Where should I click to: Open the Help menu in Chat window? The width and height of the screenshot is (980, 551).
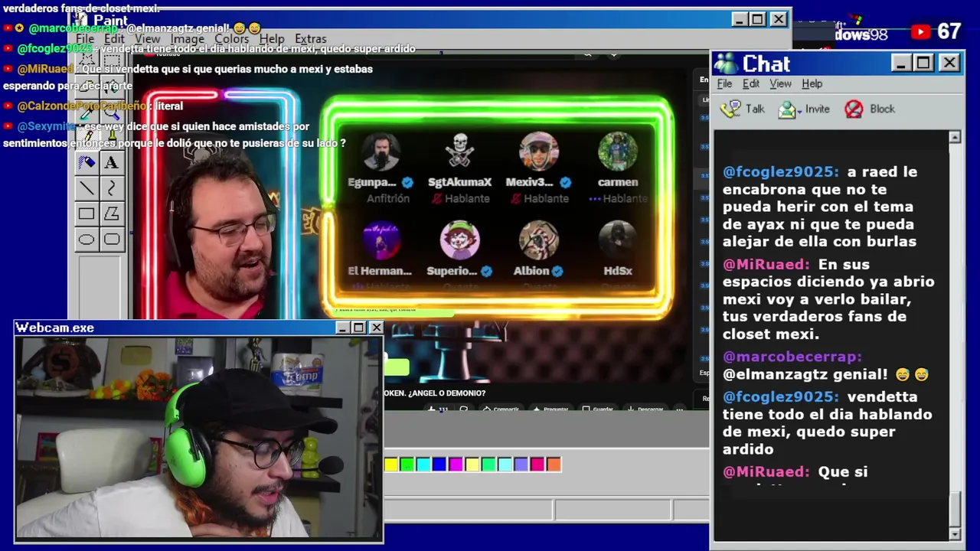[x=812, y=83]
